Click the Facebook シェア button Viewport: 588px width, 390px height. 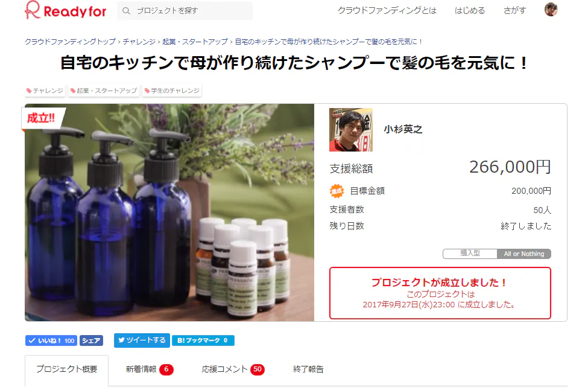[x=91, y=340]
